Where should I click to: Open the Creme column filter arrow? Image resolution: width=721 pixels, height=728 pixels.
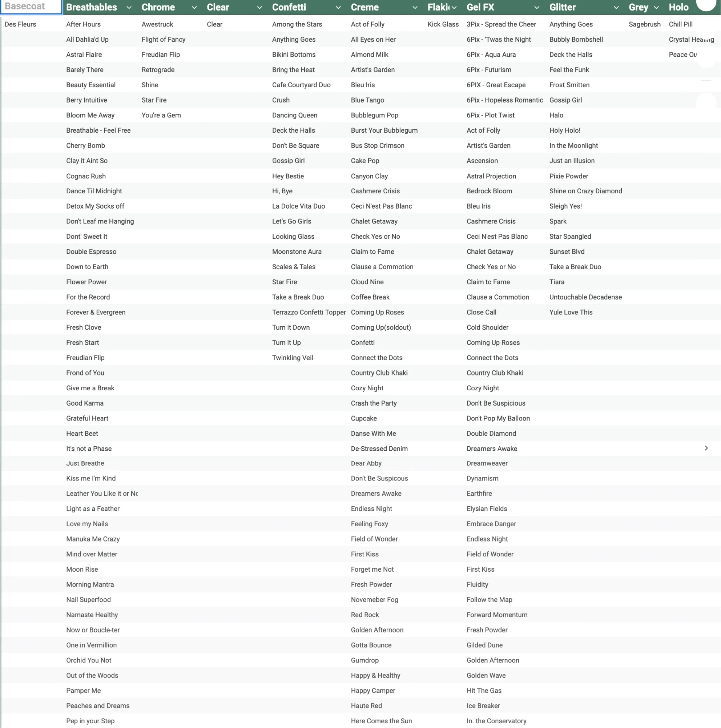point(414,8)
